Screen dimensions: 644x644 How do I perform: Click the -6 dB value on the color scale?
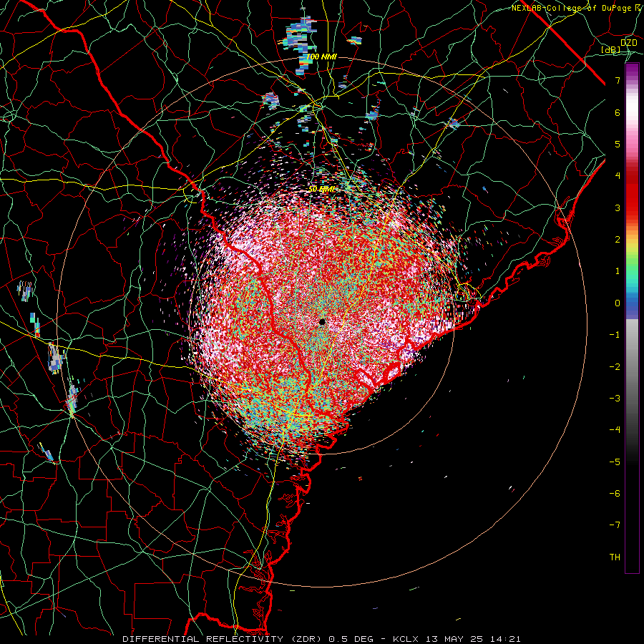(x=615, y=494)
